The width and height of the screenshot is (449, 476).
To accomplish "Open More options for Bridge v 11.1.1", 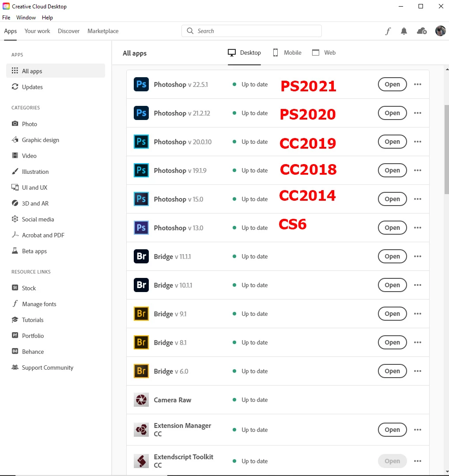I will (418, 256).
